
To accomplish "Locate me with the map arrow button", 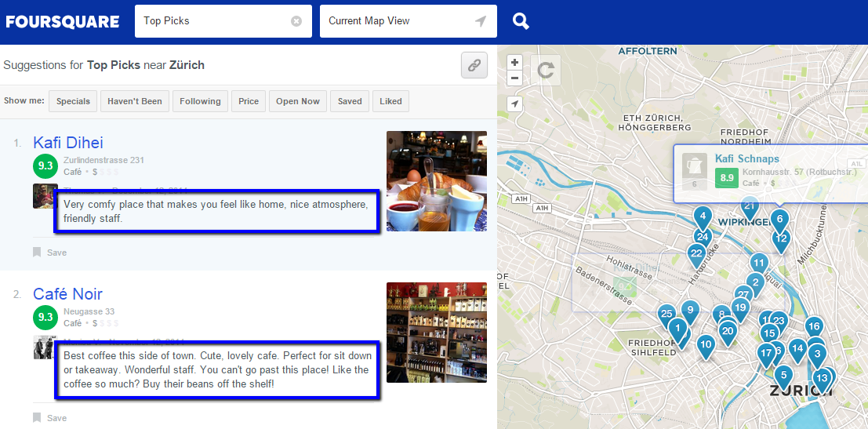I will point(515,104).
